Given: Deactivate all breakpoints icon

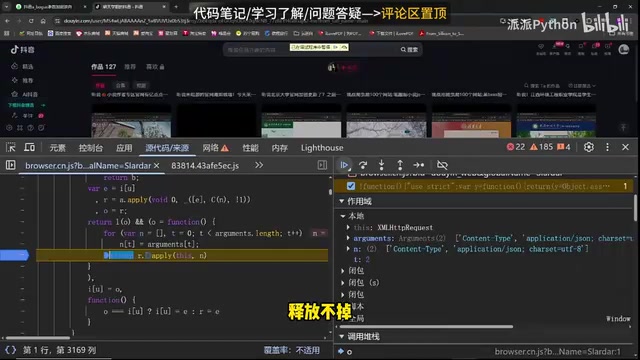Looking at the screenshot, I should pyautogui.click(x=442, y=165).
